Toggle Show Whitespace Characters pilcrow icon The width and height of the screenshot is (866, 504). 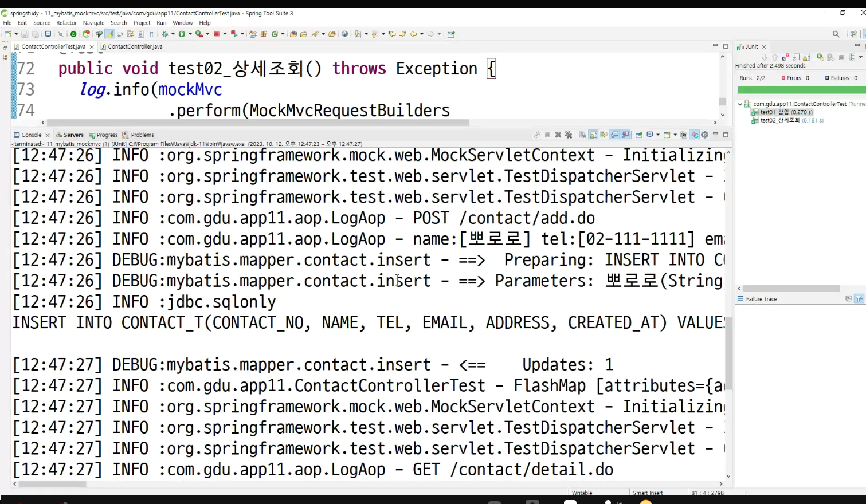click(151, 34)
